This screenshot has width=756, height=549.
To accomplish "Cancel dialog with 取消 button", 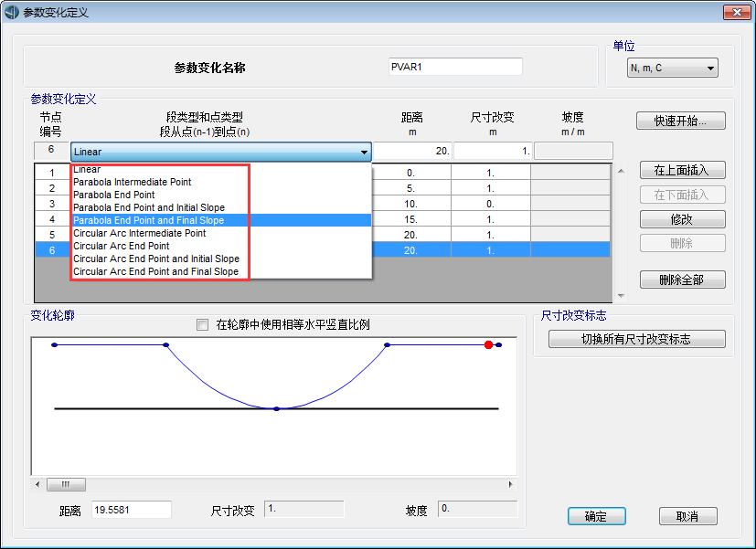I will (x=687, y=516).
